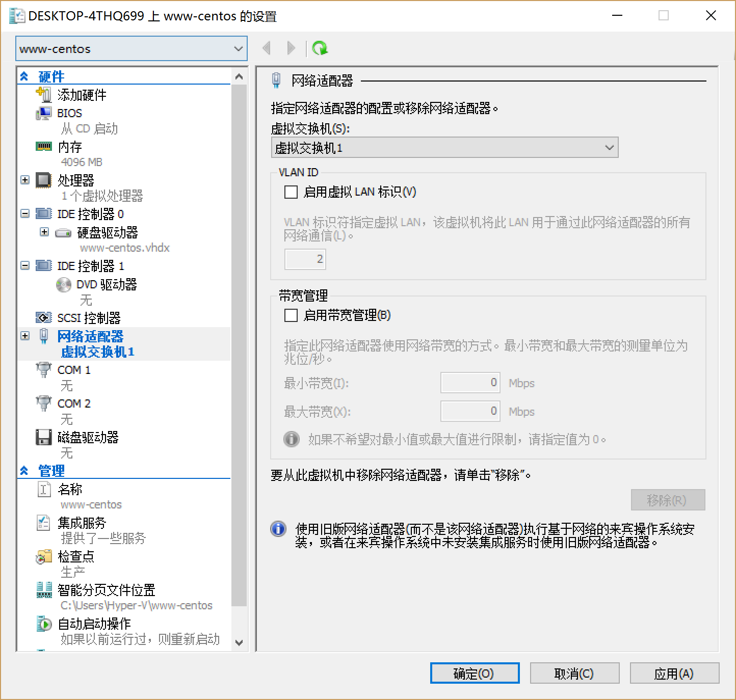Expand the hard drive (硬盘驱动器) node
The height and width of the screenshot is (700, 736).
(44, 232)
